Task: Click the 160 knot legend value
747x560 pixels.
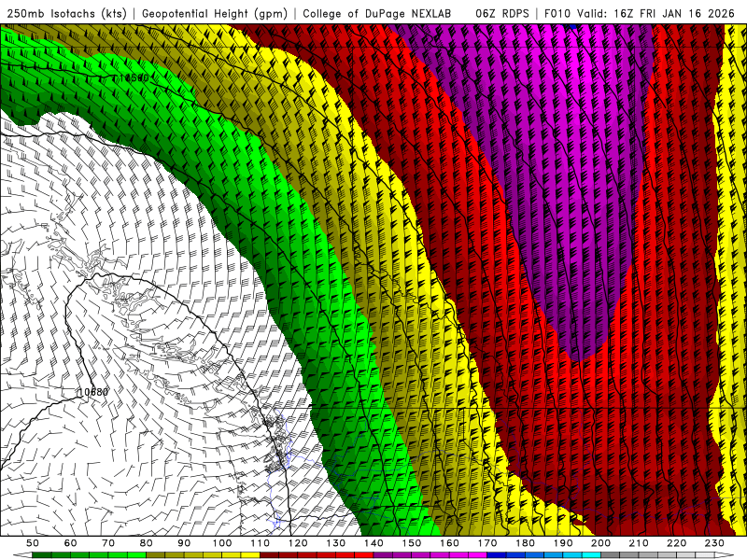Action: 449,543
